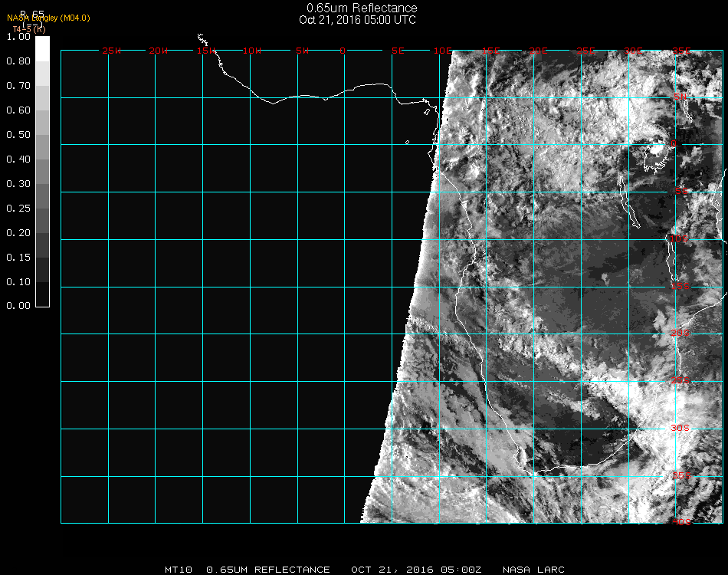Viewport: 728px width, 575px height.
Task: Click the 0.25 scale label
Action: click(x=18, y=209)
